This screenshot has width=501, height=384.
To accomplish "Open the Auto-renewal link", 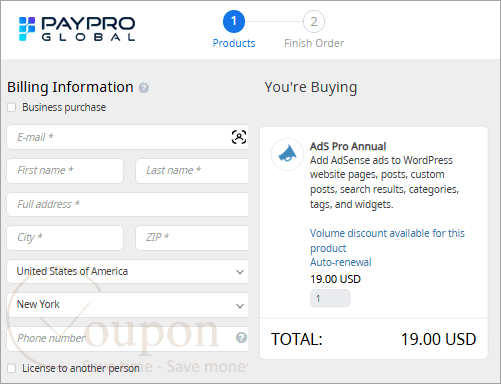I will tap(341, 262).
